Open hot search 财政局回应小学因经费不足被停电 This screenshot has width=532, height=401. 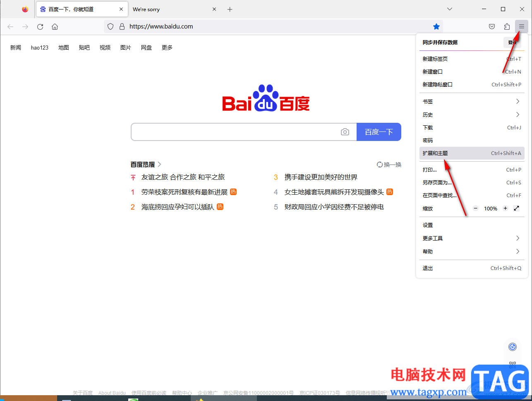point(334,207)
